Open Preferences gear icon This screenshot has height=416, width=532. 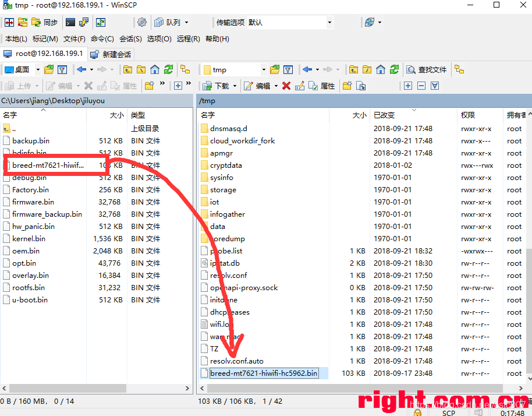142,22
